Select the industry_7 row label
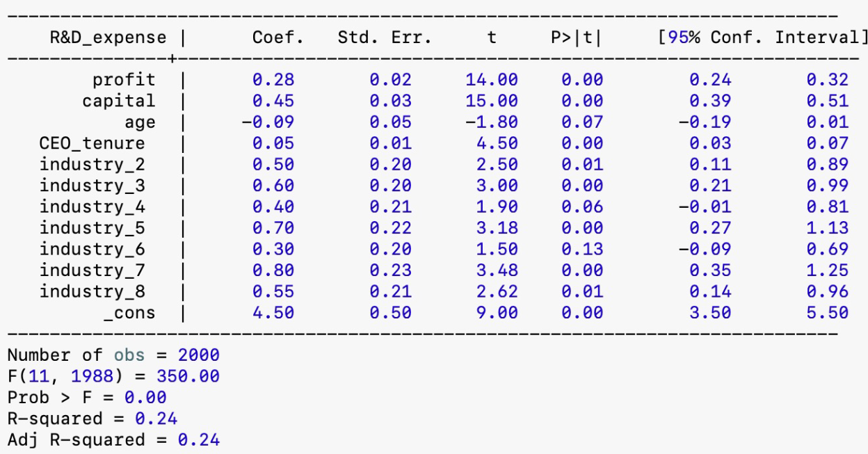The image size is (868, 454). pyautogui.click(x=93, y=270)
